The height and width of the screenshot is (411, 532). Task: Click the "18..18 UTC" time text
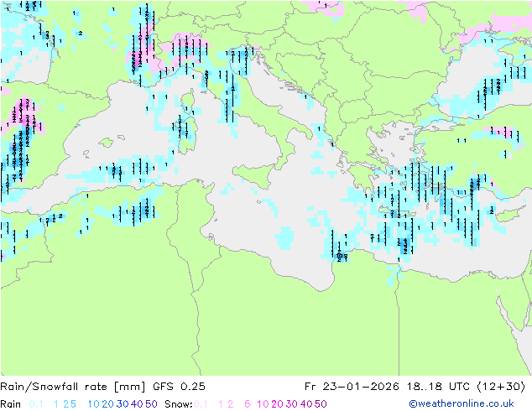pyautogui.click(x=437, y=387)
